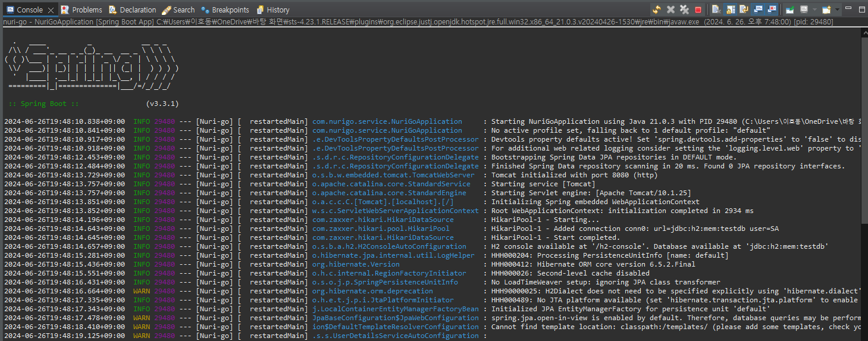Click 'spring.jpa.open-in-view is enabled' warning

[676, 318]
